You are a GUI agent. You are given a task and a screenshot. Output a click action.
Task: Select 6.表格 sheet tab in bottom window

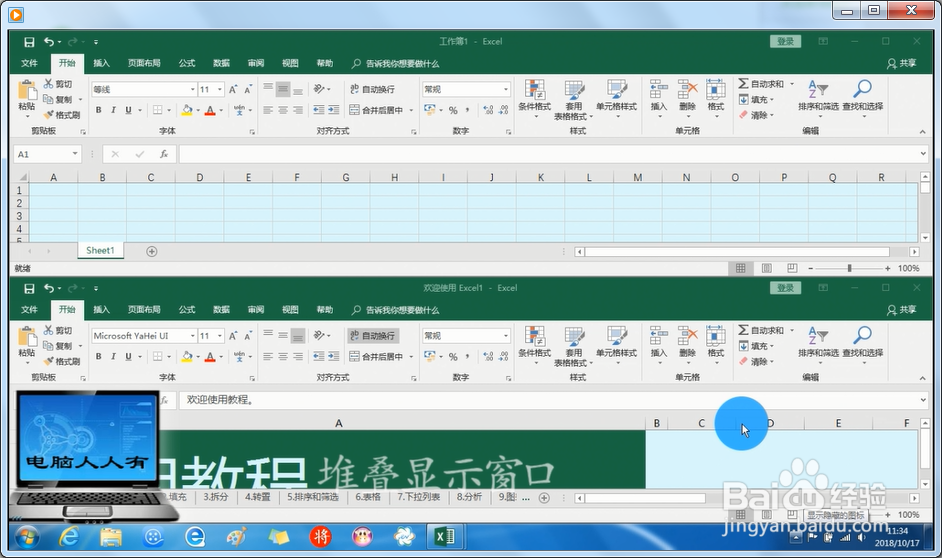(368, 497)
